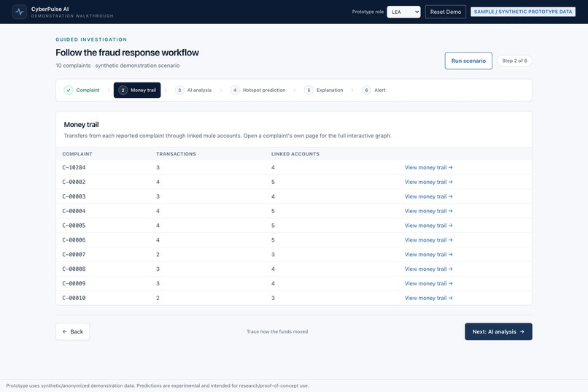This screenshot has width=588, height=392.
Task: Open View money trail for C-00003
Action: pos(429,196)
